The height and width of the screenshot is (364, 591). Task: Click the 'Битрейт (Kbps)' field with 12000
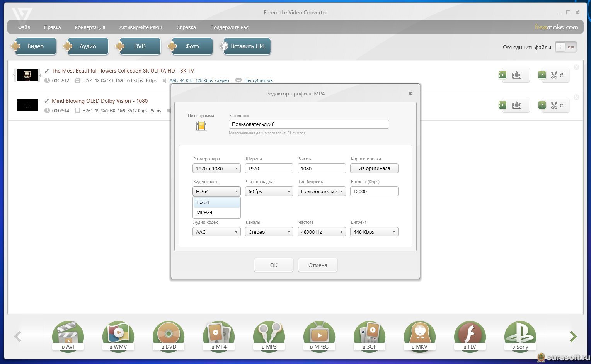pos(374,191)
